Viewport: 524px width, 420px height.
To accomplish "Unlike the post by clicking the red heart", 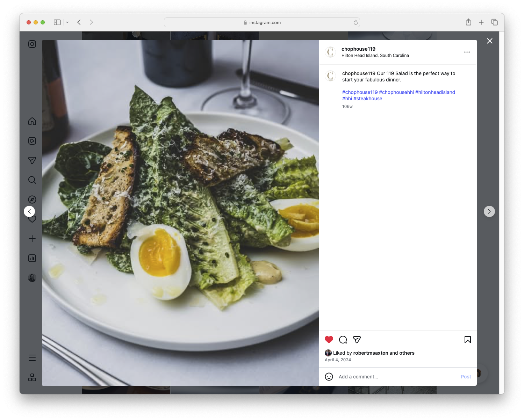I will click(x=329, y=339).
